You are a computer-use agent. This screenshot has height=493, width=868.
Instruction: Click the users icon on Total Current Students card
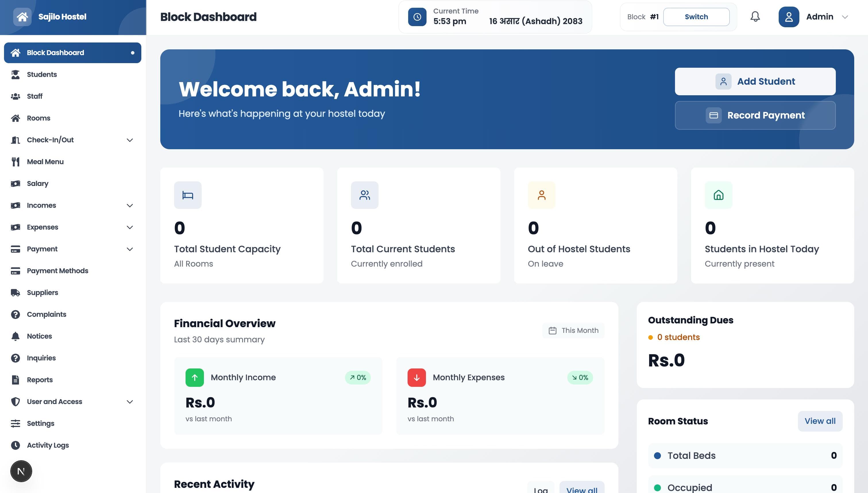(x=364, y=195)
